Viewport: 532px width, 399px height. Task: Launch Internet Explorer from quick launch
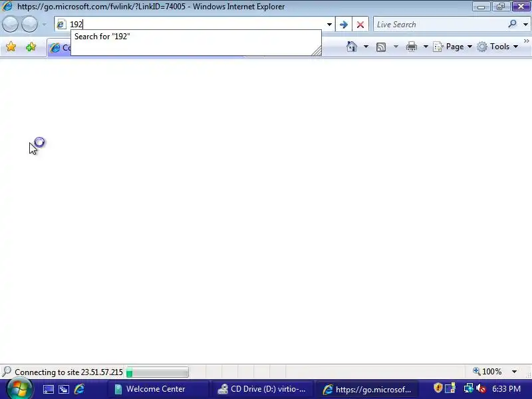click(79, 389)
